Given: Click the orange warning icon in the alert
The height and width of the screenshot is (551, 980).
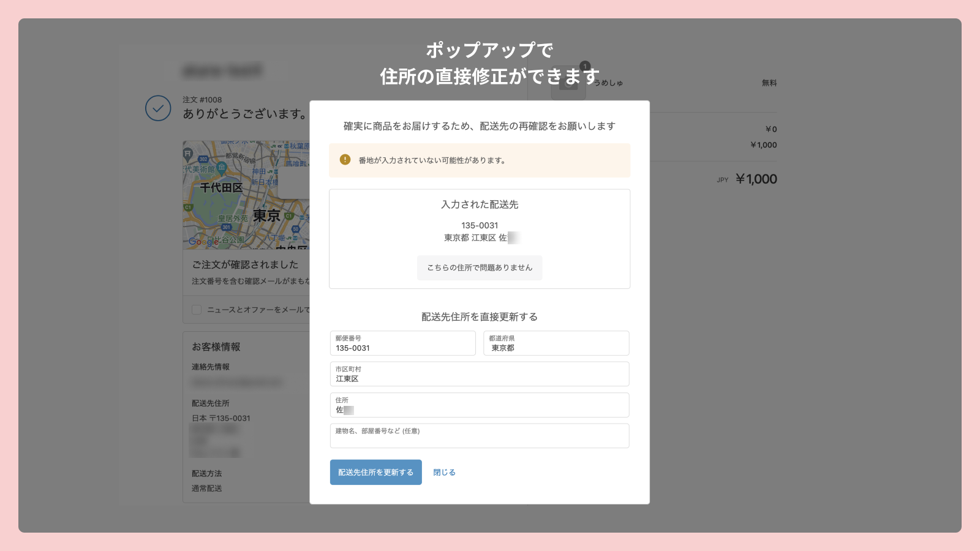Looking at the screenshot, I should (x=344, y=160).
